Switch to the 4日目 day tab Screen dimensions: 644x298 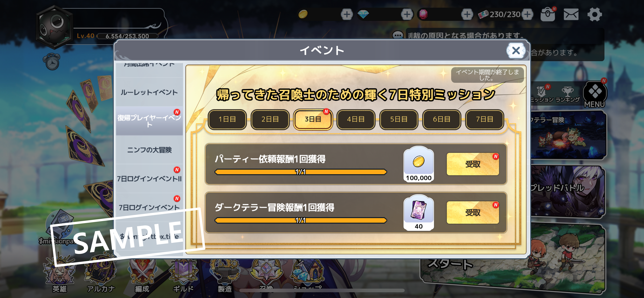pyautogui.click(x=355, y=119)
